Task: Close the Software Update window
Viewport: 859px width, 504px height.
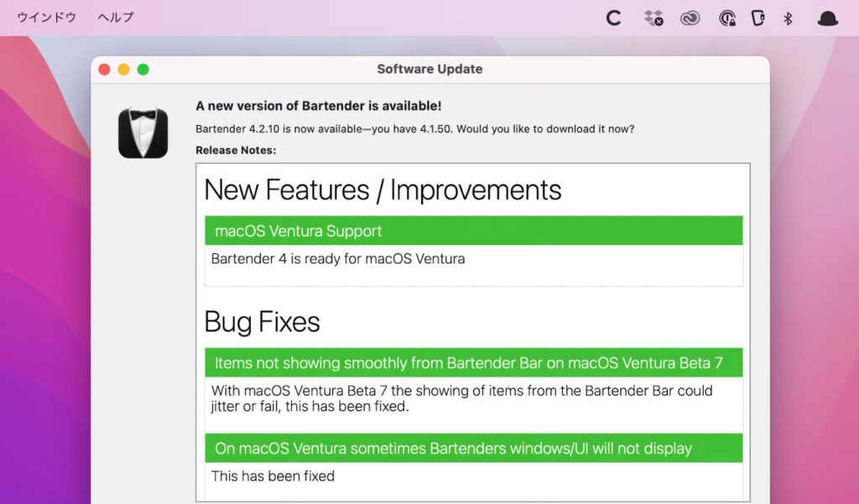Action: (104, 70)
